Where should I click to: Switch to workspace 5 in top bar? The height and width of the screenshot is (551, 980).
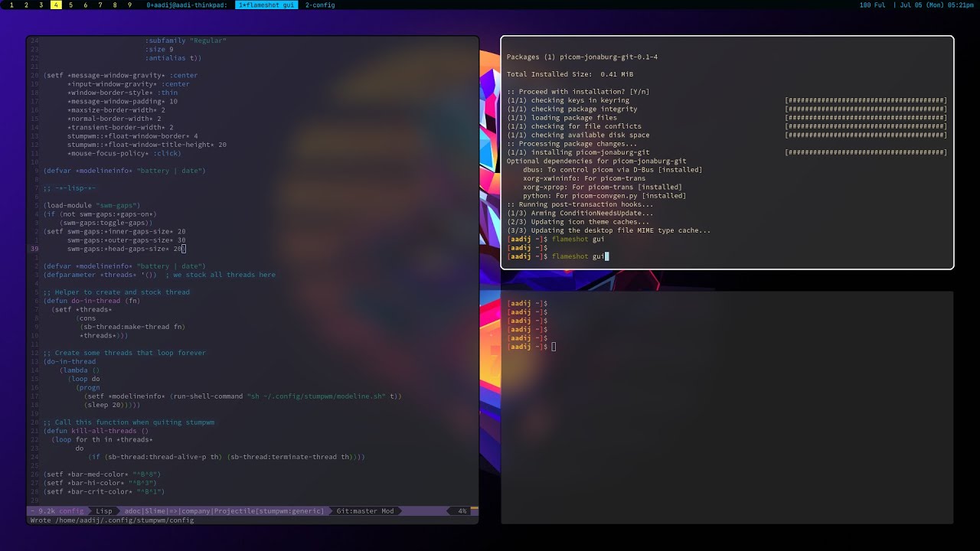[x=70, y=5]
